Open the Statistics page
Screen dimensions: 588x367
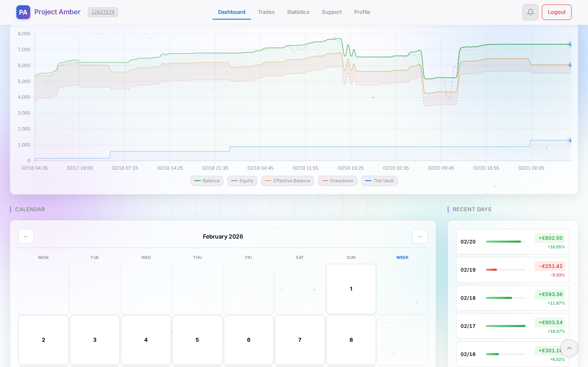298,12
